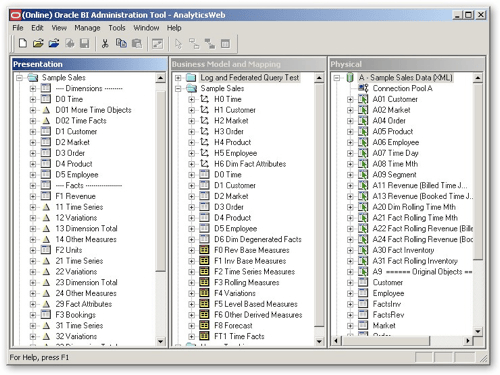500x375 pixels.
Task: Click the Presentation pane title header
Action: tap(89, 64)
